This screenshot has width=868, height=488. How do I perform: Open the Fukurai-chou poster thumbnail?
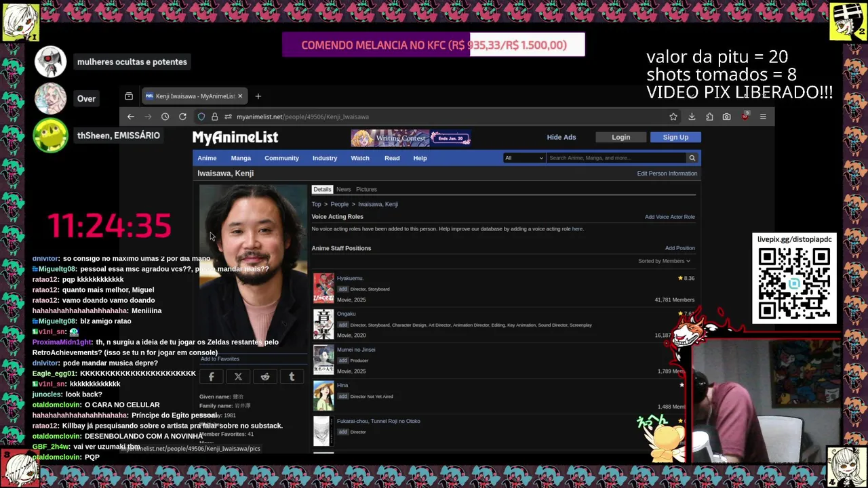[x=323, y=431]
